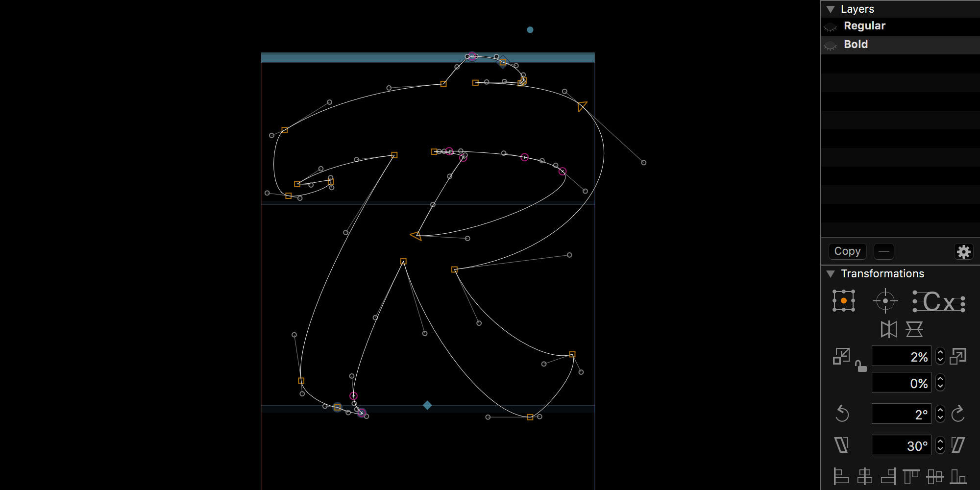The image size is (980, 490).
Task: Rotate the selection clockwise
Action: click(958, 414)
